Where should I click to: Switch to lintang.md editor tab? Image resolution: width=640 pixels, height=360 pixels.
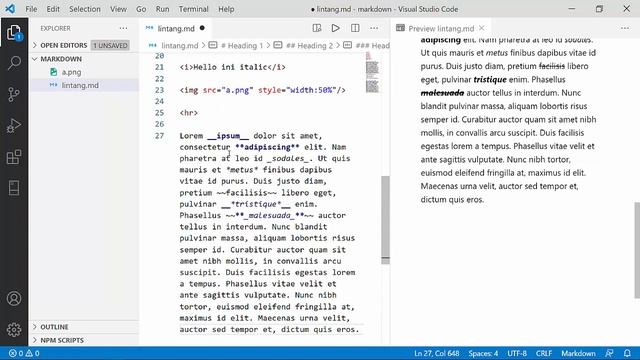[x=176, y=28]
